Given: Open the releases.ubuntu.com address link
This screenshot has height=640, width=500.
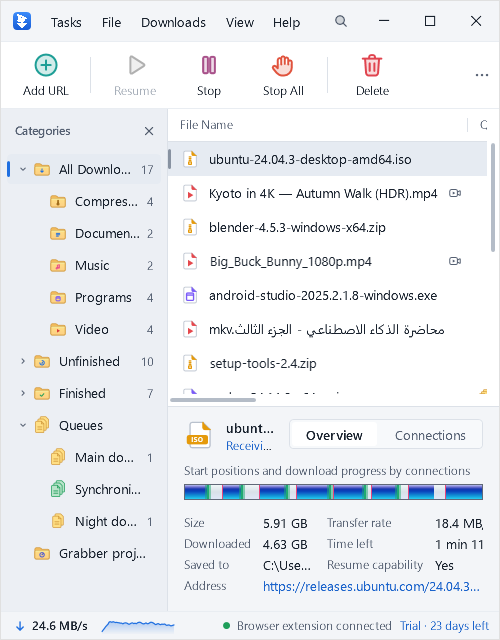Looking at the screenshot, I should [x=371, y=586].
